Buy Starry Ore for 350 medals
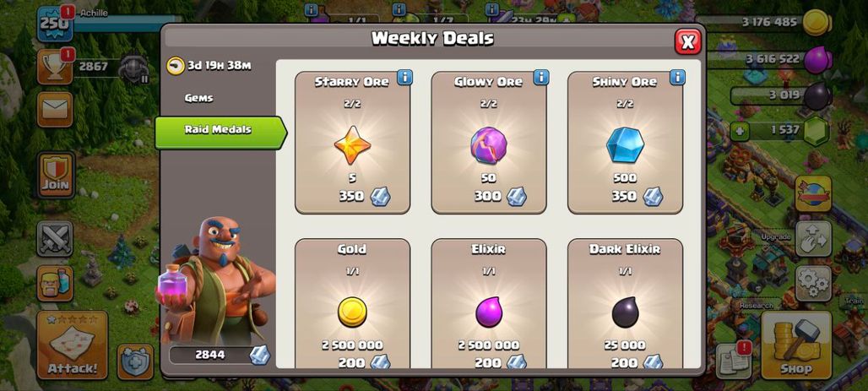Image resolution: width=868 pixels, height=391 pixels. click(x=353, y=143)
